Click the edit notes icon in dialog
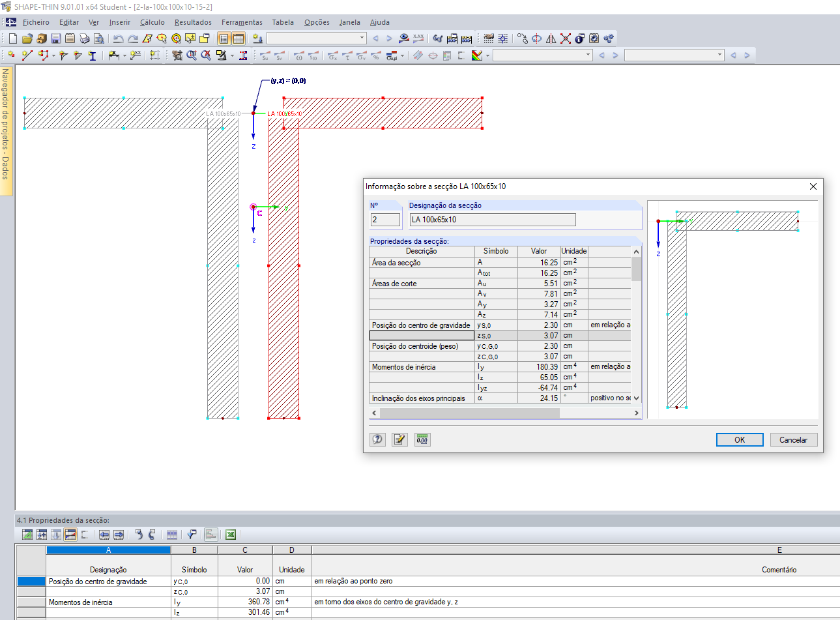Image resolution: width=840 pixels, height=620 pixels. click(399, 439)
